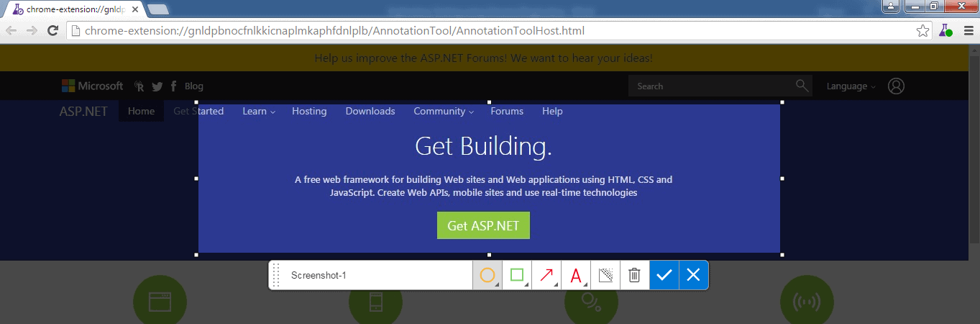This screenshot has width=980, height=324.
Task: Open the Blog link
Action: pyautogui.click(x=194, y=86)
